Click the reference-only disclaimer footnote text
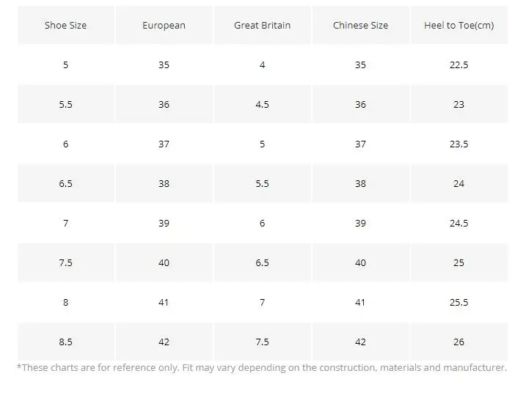This screenshot has height=420, width=526. (261, 368)
